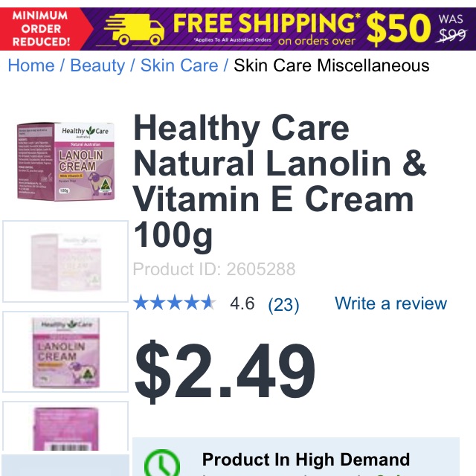Screen dimensions: 476x476
Task: Click the Healthy Care product title
Action: coord(280,182)
